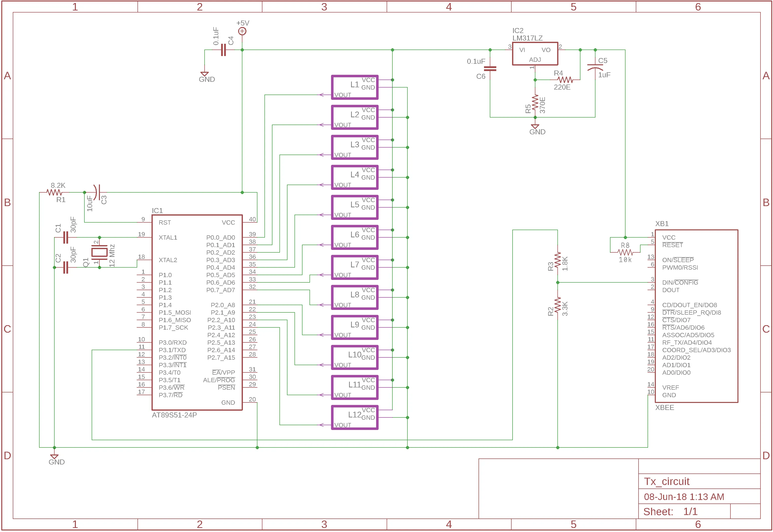Click the RST pin label on IC1
773x532 pixels.
pyautogui.click(x=165, y=222)
